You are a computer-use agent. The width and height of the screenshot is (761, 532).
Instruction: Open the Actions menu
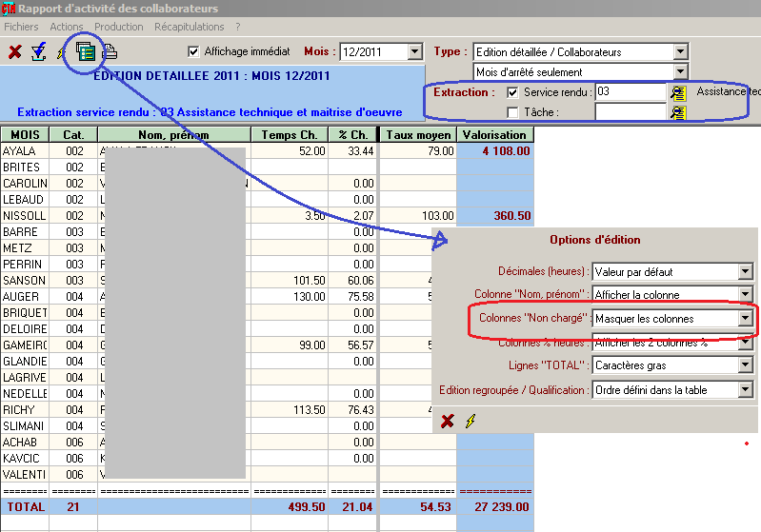[67, 27]
